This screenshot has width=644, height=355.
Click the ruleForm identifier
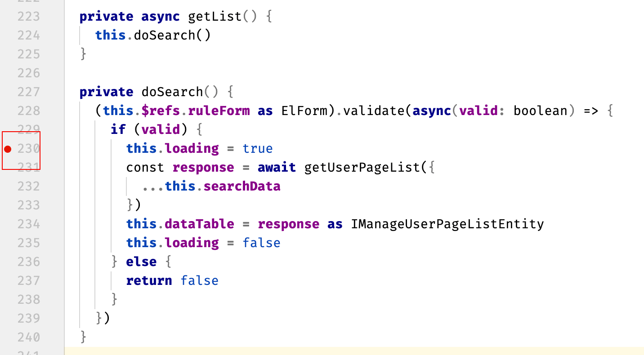click(219, 111)
